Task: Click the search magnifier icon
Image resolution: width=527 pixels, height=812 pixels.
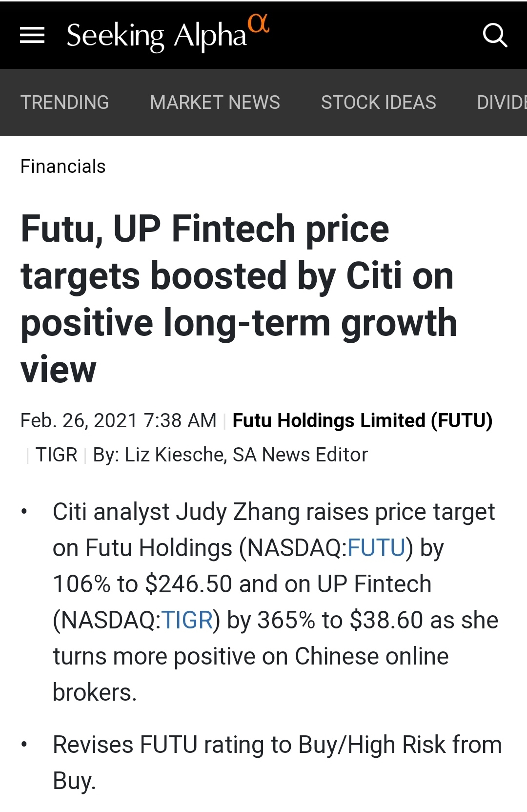Action: point(495,35)
